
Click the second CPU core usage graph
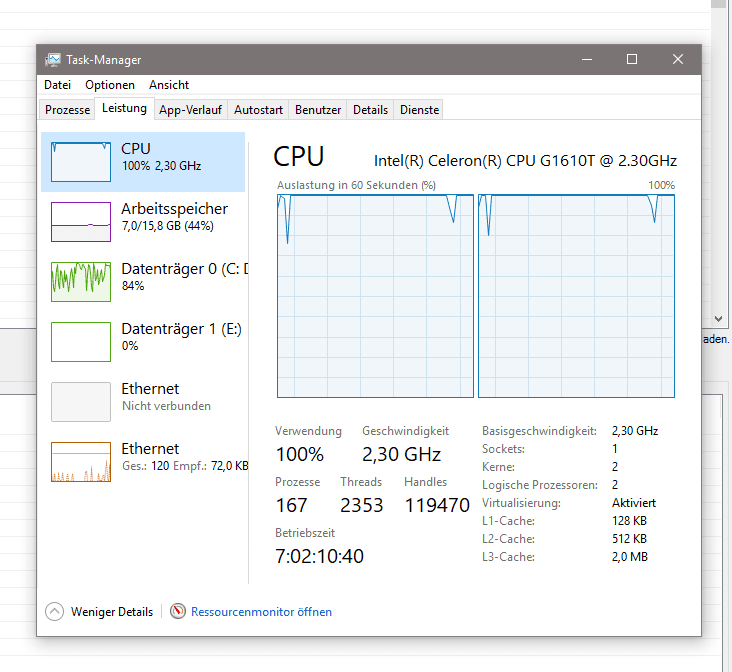point(577,296)
